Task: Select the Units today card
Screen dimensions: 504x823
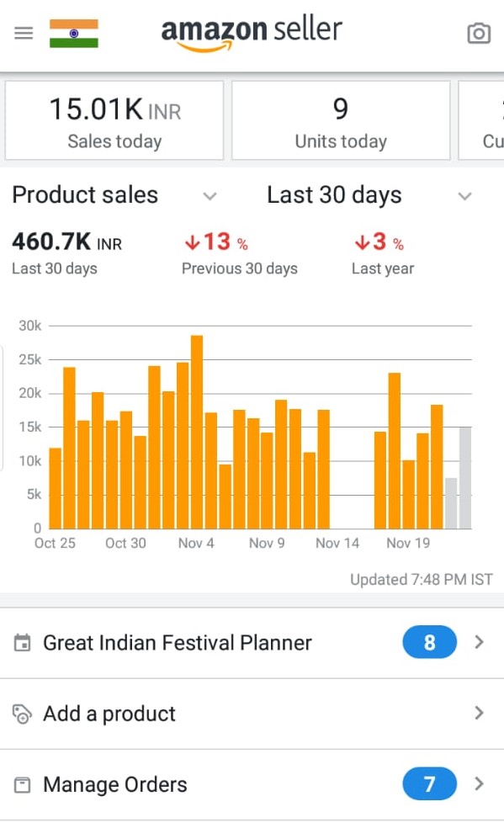Action: point(341,120)
